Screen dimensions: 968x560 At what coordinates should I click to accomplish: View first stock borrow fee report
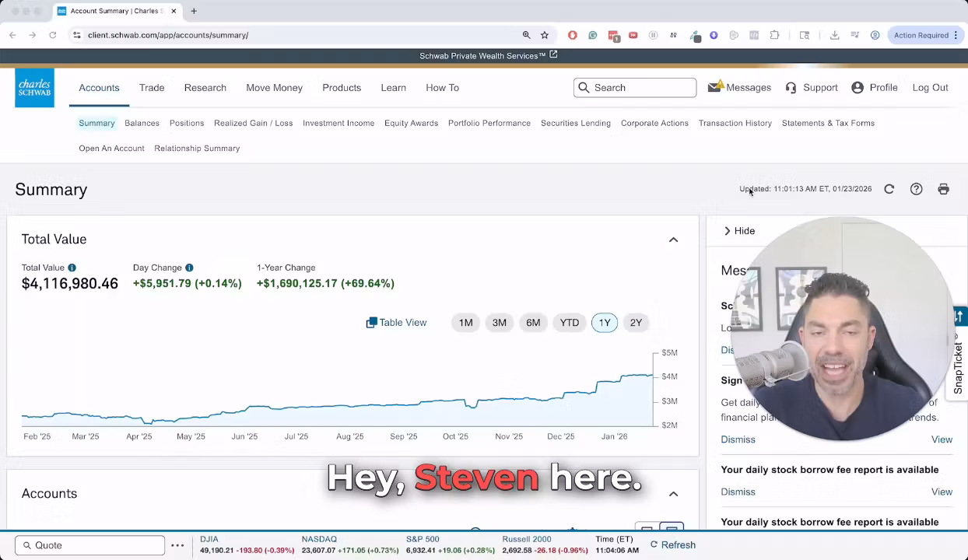[x=942, y=492]
